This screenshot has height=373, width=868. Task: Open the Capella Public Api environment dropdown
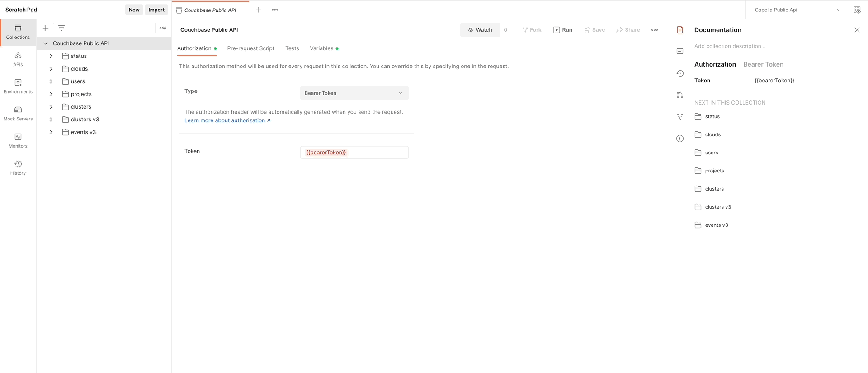coord(797,10)
